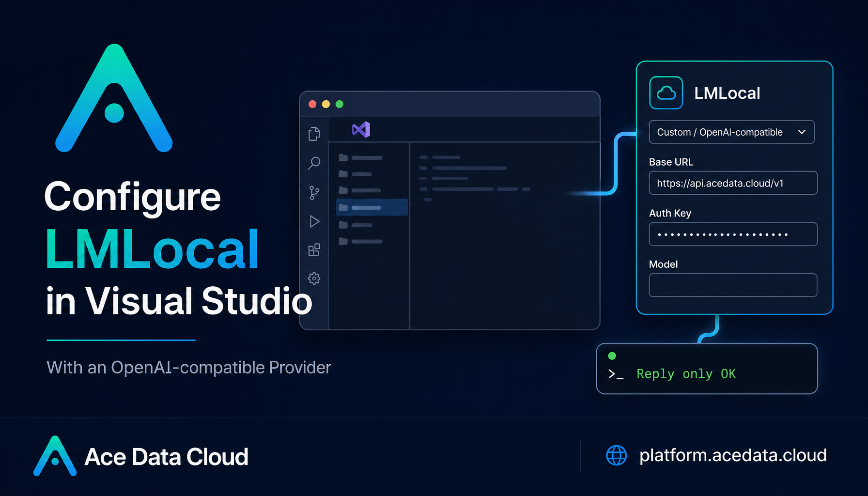This screenshot has height=496, width=868.
Task: Click the green status dot in terminal
Action: (612, 356)
